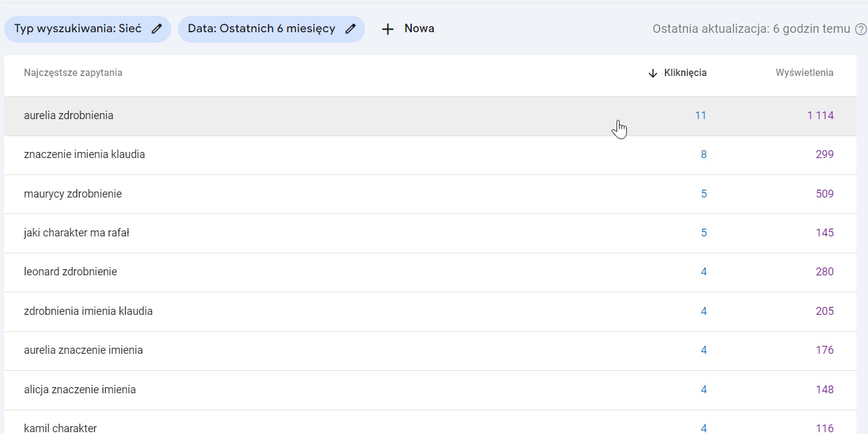
Task: Click the plus icon beside Nowa
Action: pos(388,29)
